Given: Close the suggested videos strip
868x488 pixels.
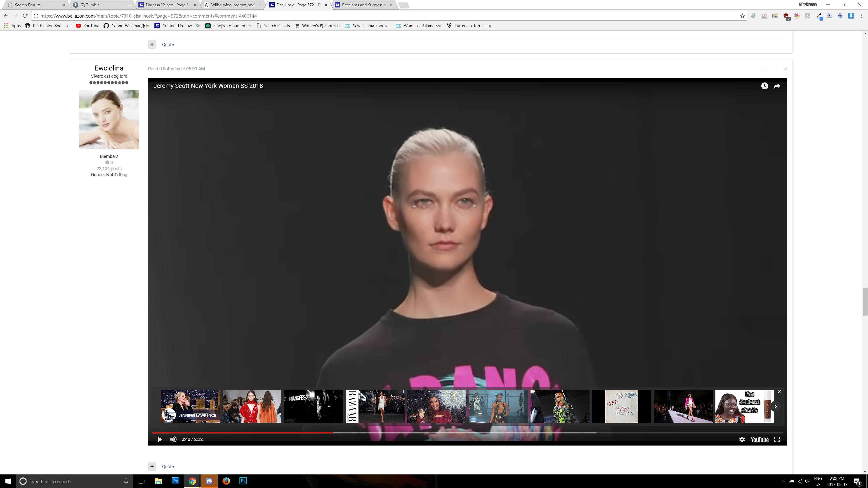Looking at the screenshot, I should (x=779, y=391).
